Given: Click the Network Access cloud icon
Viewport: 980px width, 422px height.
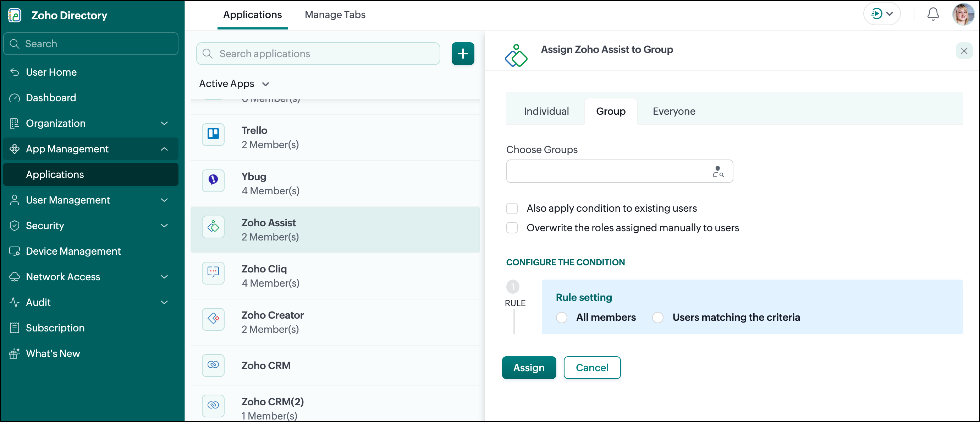Looking at the screenshot, I should [15, 277].
